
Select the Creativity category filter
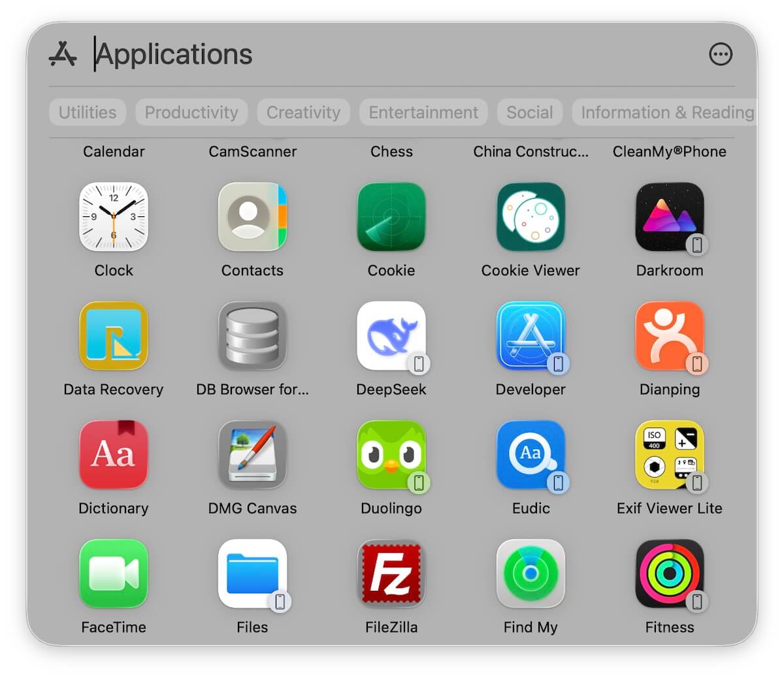303,112
